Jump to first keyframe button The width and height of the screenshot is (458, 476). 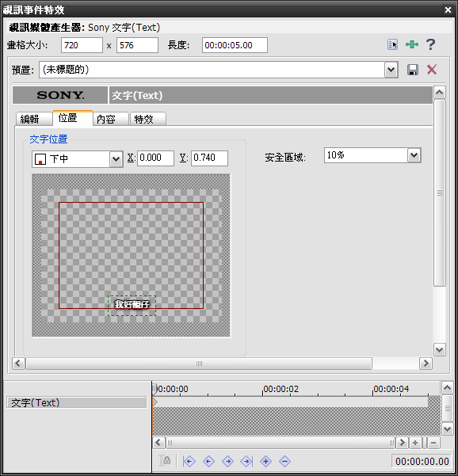(x=189, y=462)
